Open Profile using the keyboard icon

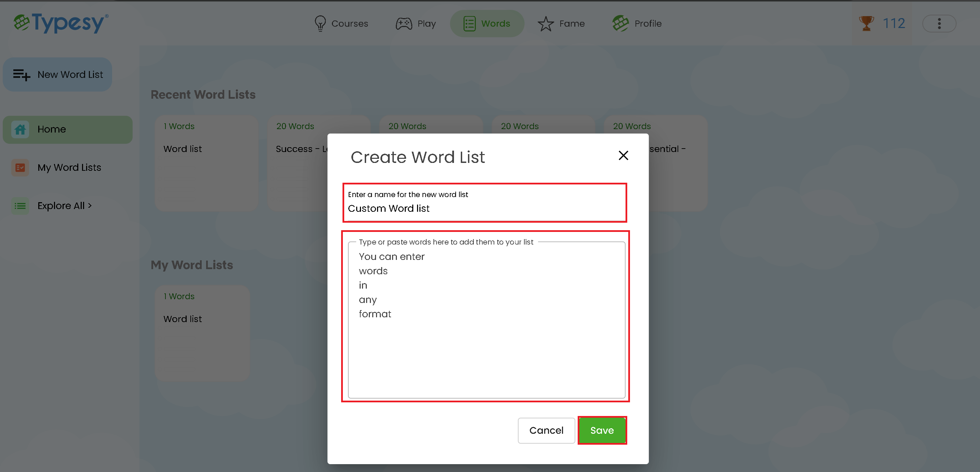click(x=620, y=23)
